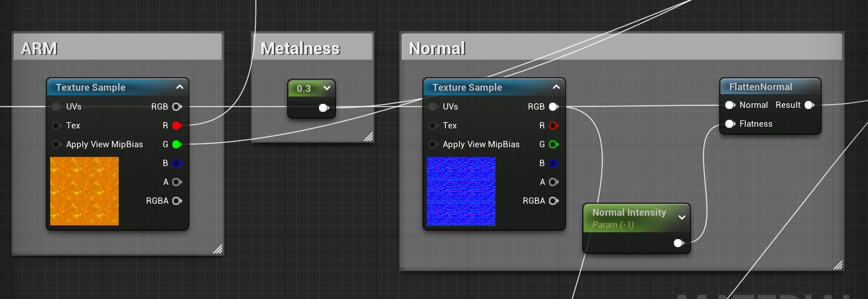The image size is (868, 299).
Task: Click the UVs input pin of Normal Texture Sample
Action: tap(433, 107)
